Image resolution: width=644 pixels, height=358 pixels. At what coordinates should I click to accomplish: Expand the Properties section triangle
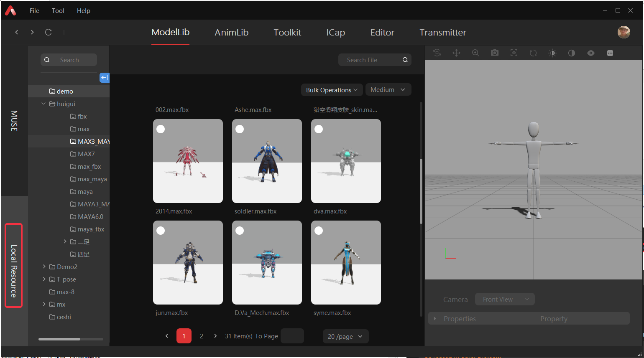435,319
